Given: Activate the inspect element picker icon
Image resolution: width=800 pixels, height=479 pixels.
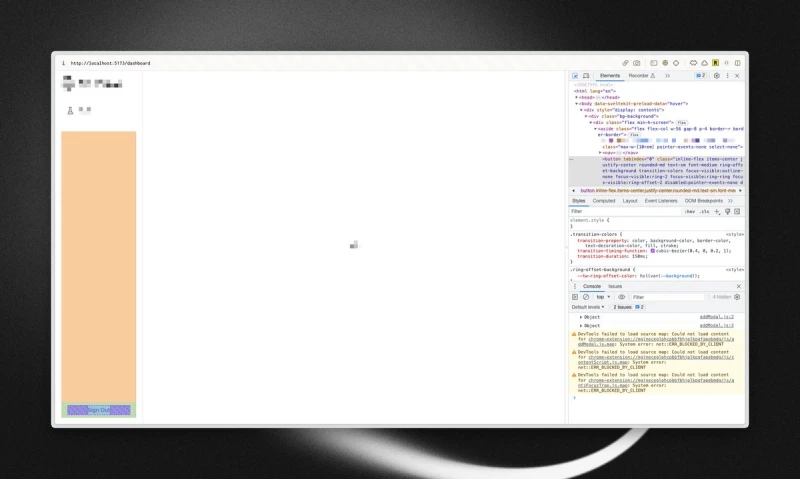Looking at the screenshot, I should [x=575, y=76].
